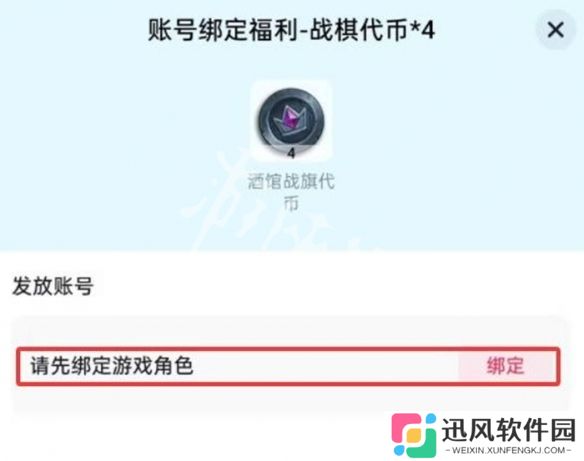Tap the 发放账号 section heading

[53, 286]
